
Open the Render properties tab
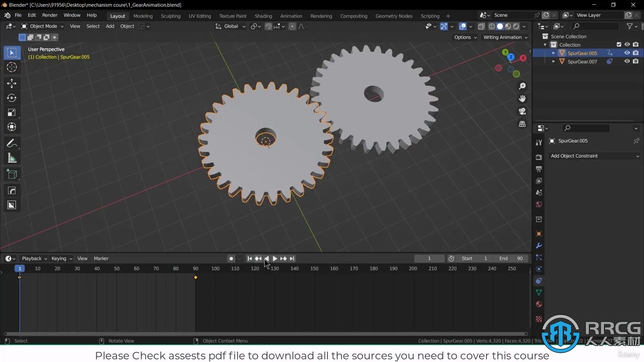(x=539, y=157)
